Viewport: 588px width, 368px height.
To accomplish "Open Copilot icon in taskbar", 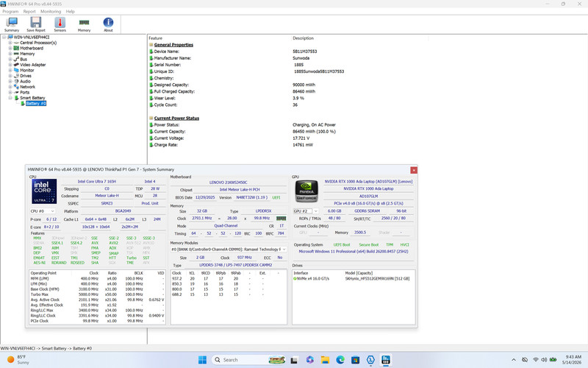I will (x=309, y=360).
